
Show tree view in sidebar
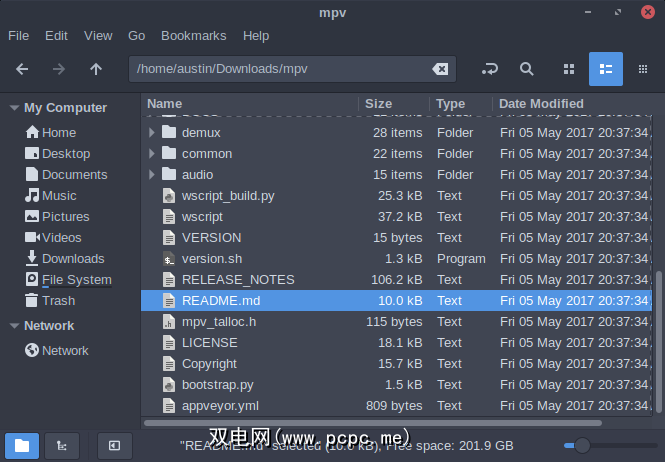(62, 446)
